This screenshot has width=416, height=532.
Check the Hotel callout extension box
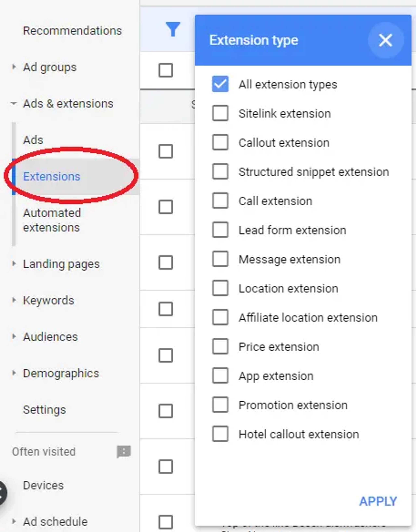pos(220,434)
